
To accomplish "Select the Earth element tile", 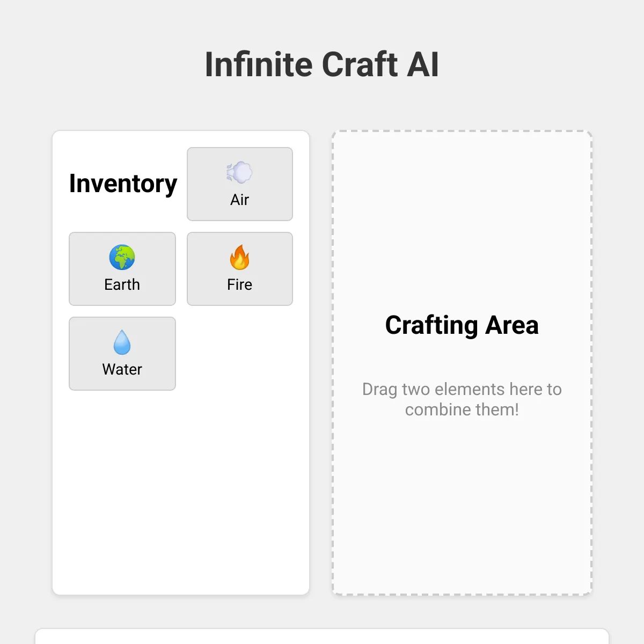I will pos(122,269).
